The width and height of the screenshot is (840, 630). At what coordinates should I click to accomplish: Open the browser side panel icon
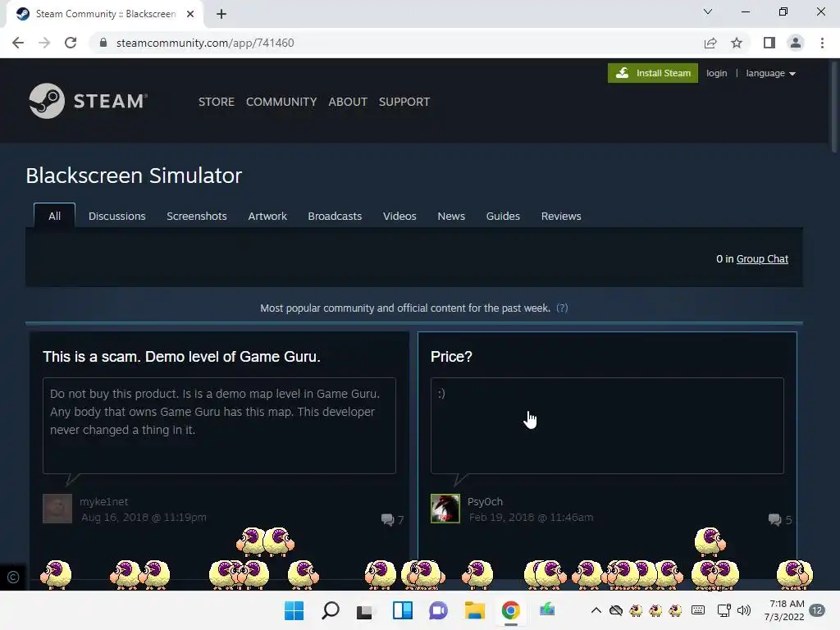[x=769, y=43]
